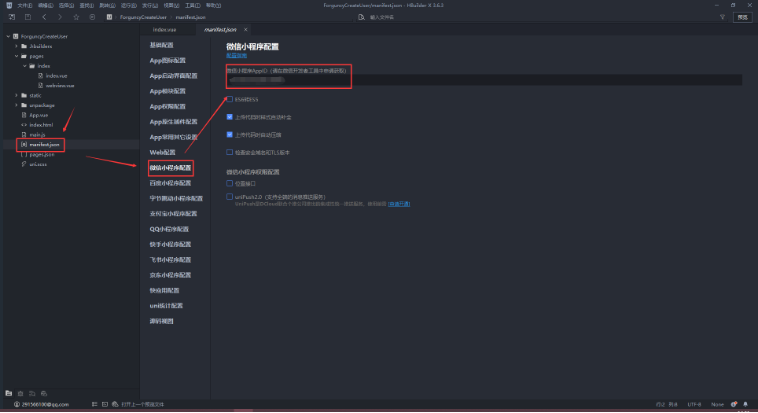Click the preview button at top right

(743, 17)
